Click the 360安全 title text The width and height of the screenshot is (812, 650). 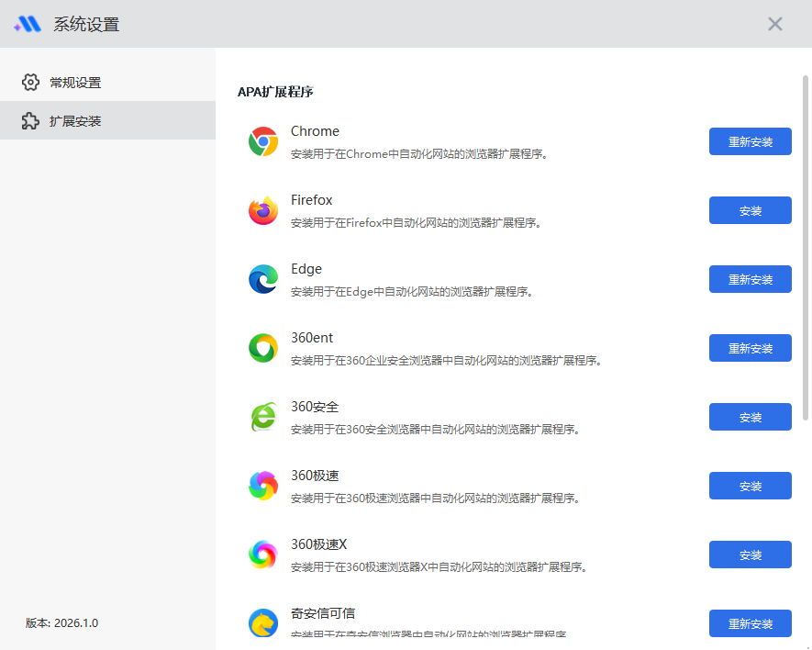tap(315, 407)
